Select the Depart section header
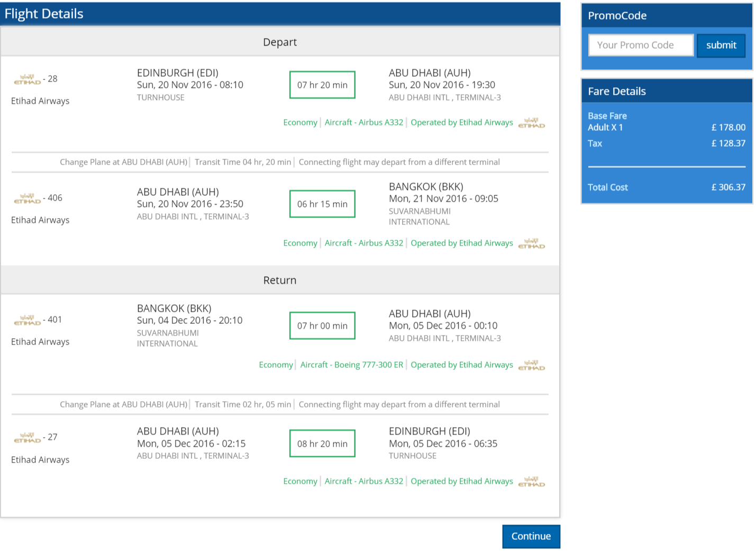 [280, 42]
